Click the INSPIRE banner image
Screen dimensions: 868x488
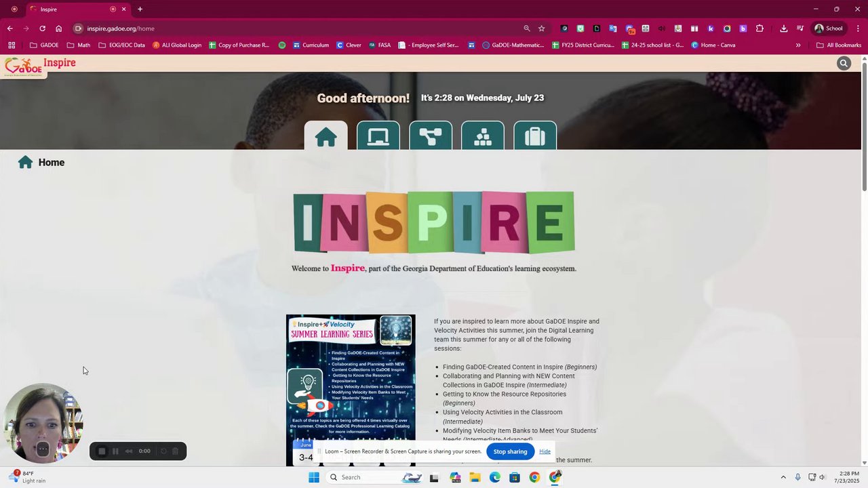click(434, 223)
